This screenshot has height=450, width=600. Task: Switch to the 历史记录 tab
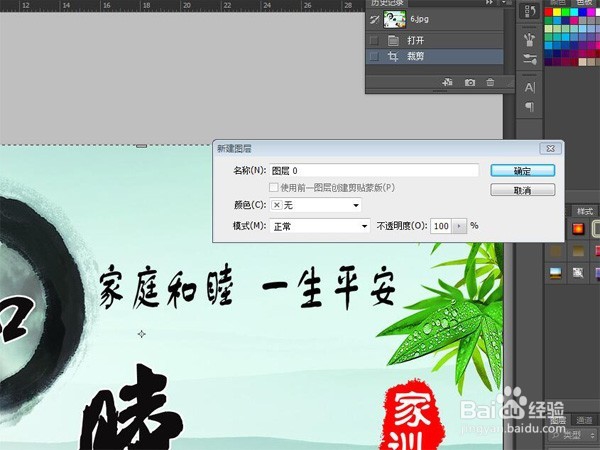click(387, 3)
